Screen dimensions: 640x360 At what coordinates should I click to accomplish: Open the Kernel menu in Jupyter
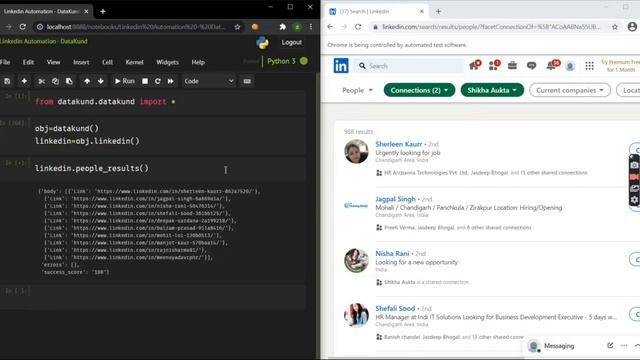(x=134, y=62)
